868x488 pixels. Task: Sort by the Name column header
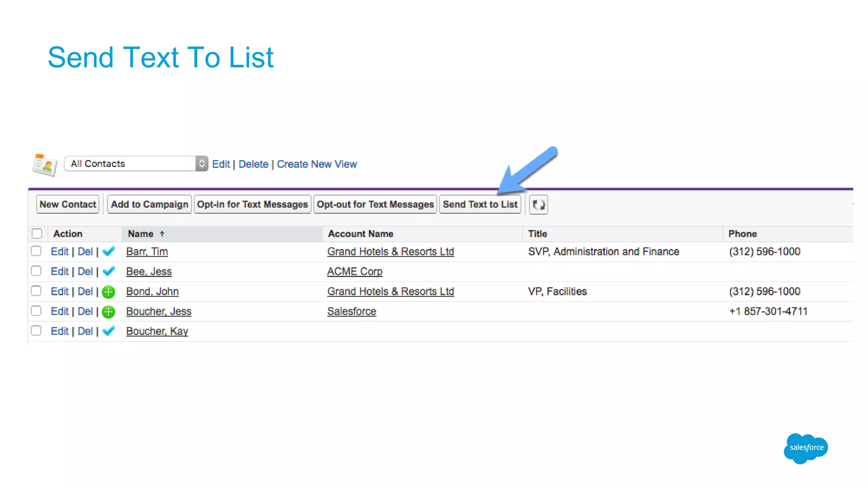coord(141,234)
